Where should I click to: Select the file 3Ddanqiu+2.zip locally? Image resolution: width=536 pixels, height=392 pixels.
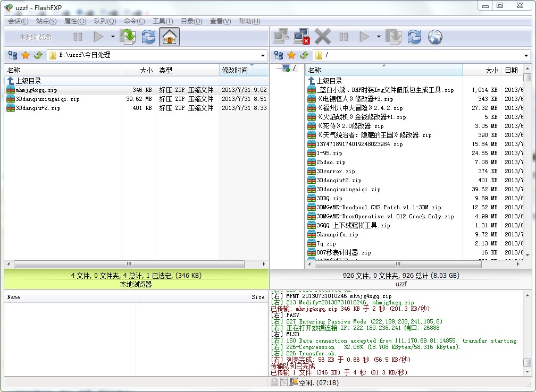click(x=38, y=108)
